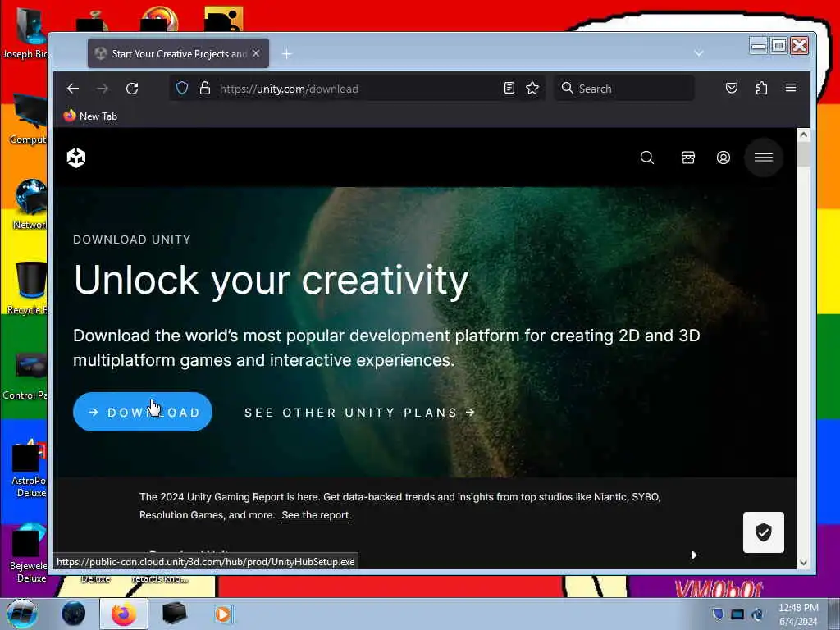Open the New Tab bookmark
This screenshot has height=630, width=840.
coord(90,116)
